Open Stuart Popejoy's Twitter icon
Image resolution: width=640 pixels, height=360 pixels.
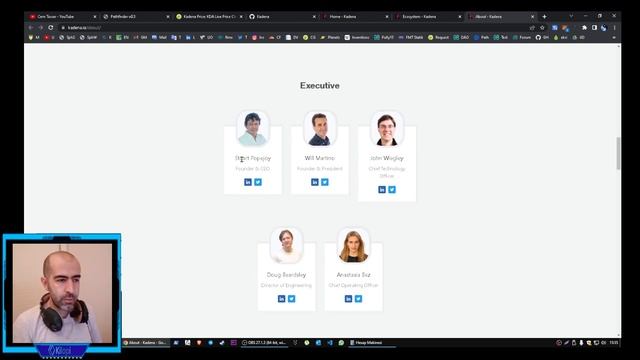(258, 182)
